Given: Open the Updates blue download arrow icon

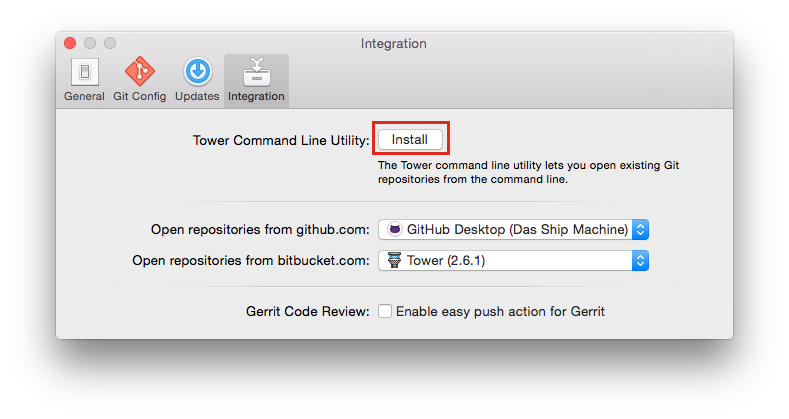Looking at the screenshot, I should 197,72.
